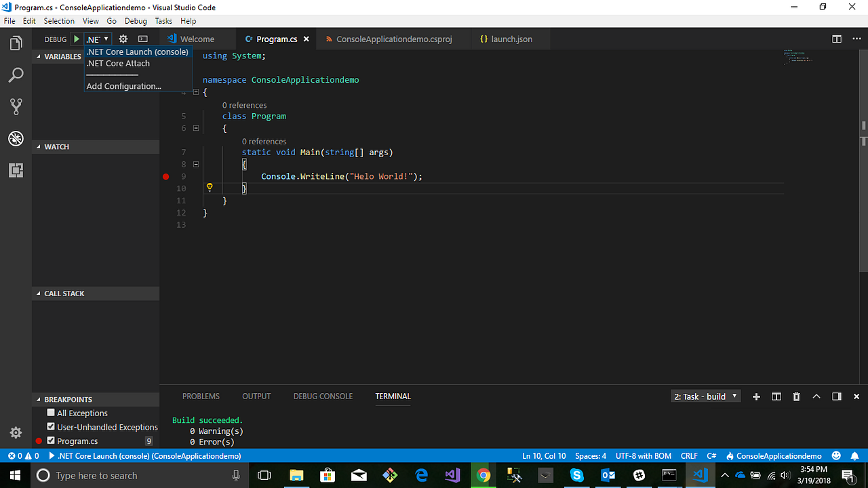Kill the terminal using the trash icon
Image resolution: width=868 pixels, height=488 pixels.
[x=796, y=396]
